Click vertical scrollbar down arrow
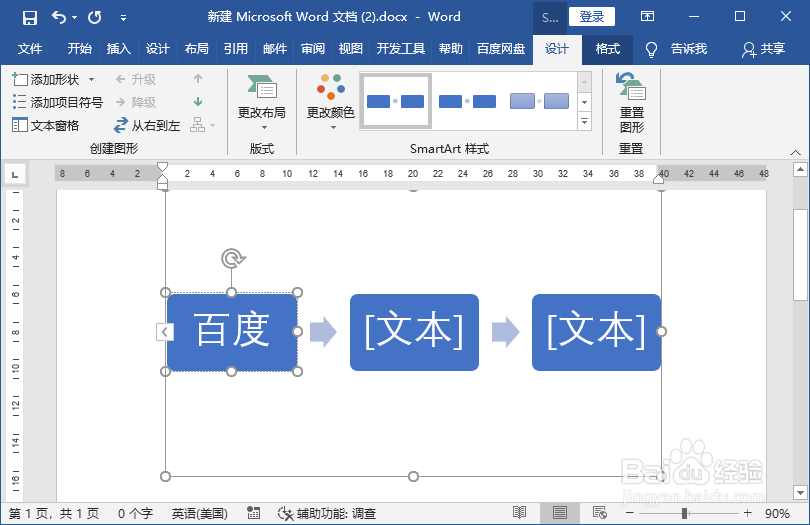 pos(800,492)
